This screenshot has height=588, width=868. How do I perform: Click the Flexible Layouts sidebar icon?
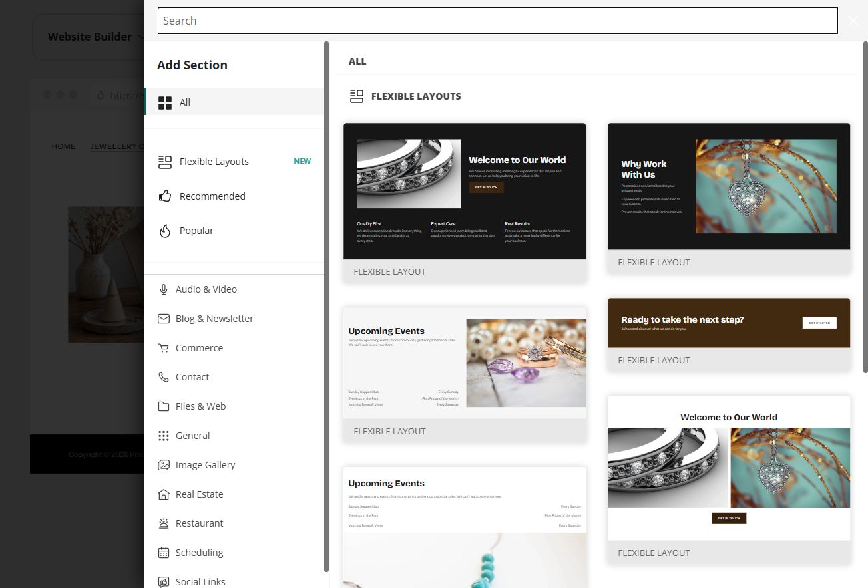(x=164, y=162)
